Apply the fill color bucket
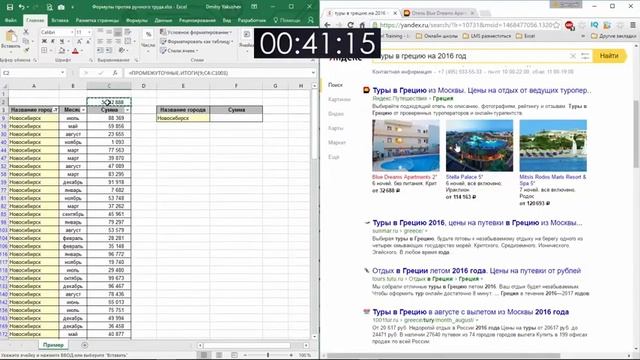Viewport: 640px width, 360px height. (x=62, y=51)
